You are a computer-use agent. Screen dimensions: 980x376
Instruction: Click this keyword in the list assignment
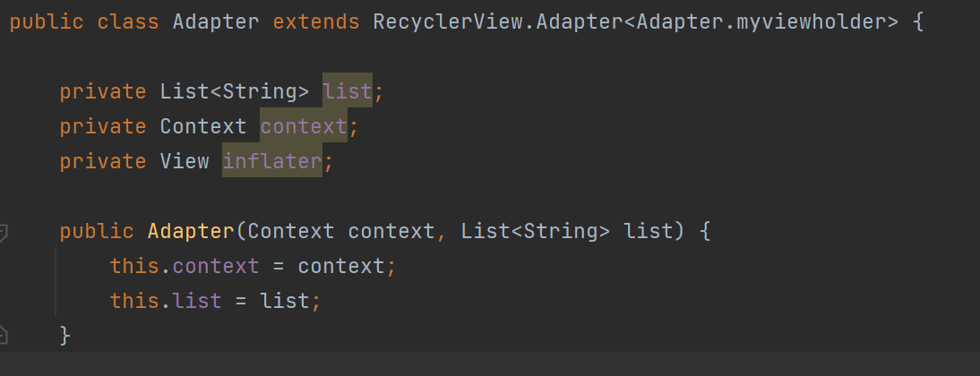pyautogui.click(x=134, y=301)
